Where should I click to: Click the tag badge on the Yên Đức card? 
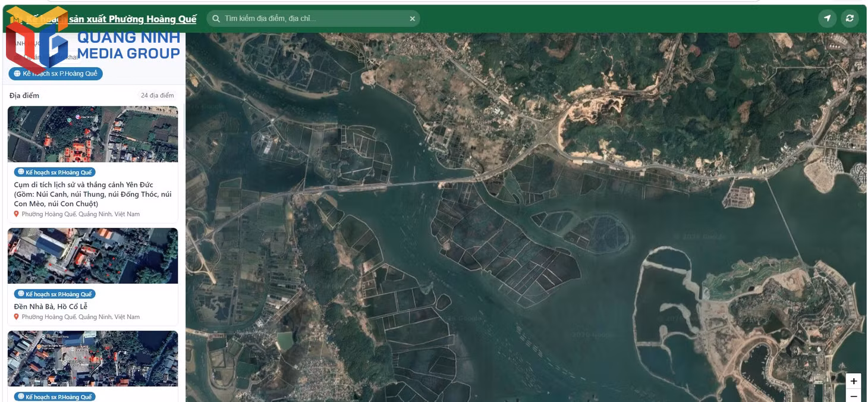[x=55, y=172]
